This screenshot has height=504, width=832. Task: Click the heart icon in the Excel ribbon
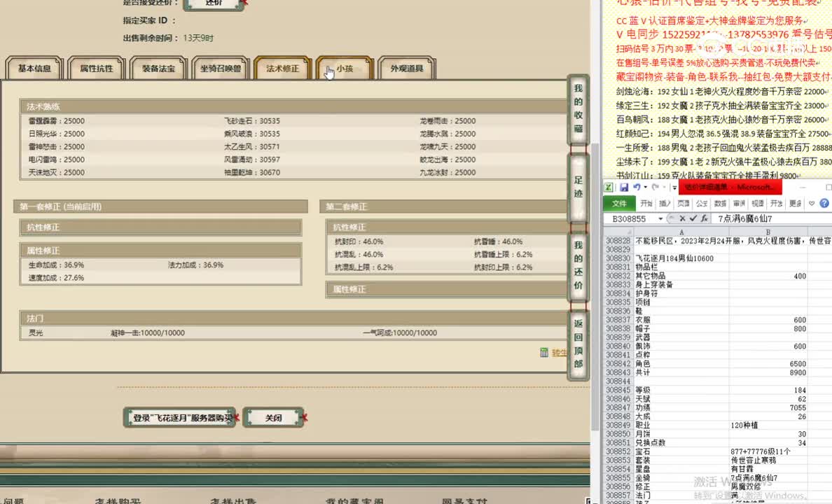(811, 204)
